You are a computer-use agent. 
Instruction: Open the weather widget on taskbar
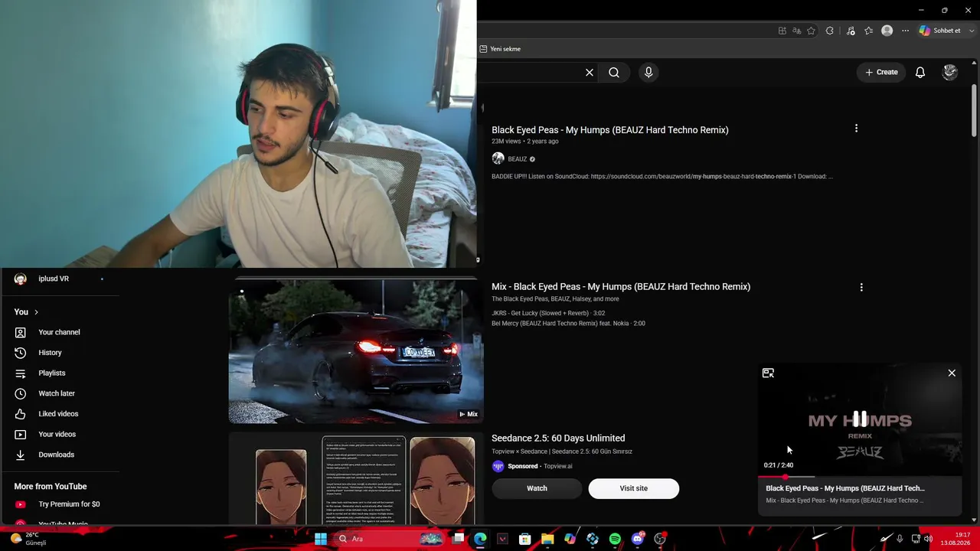29,539
